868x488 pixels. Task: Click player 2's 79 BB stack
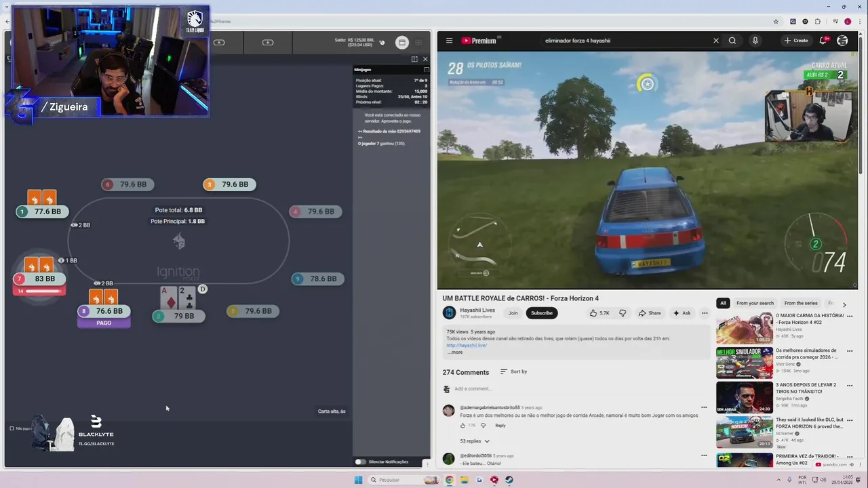pos(178,316)
